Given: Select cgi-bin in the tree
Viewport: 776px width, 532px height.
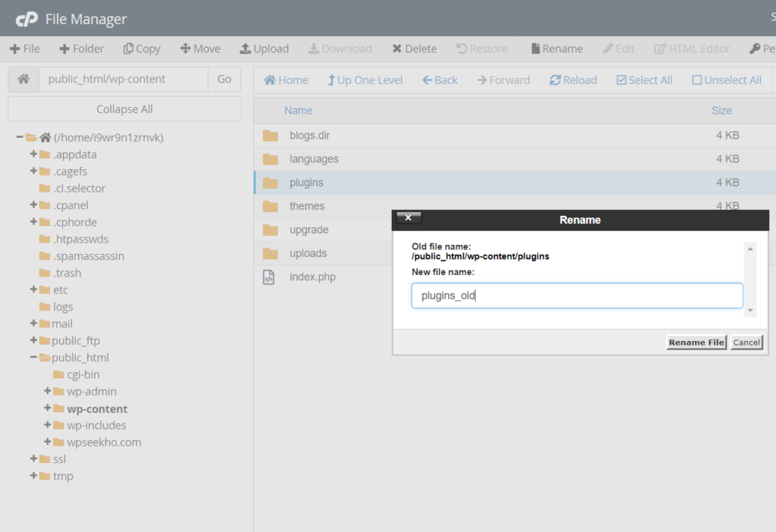Looking at the screenshot, I should coord(83,374).
